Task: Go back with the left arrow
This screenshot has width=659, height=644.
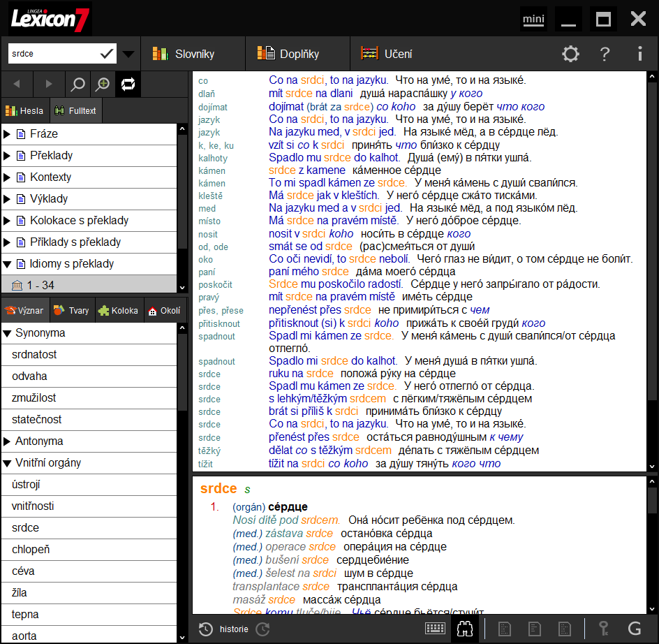Action: (x=17, y=84)
